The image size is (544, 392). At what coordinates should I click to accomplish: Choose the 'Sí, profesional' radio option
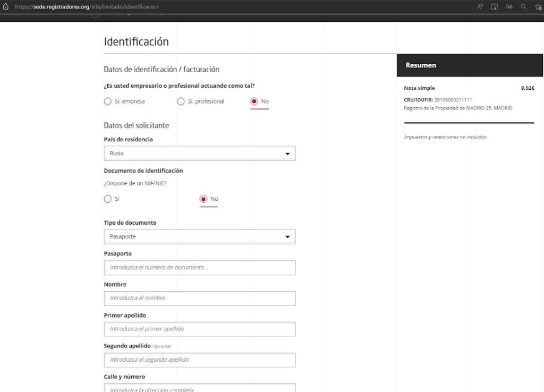coord(181,101)
